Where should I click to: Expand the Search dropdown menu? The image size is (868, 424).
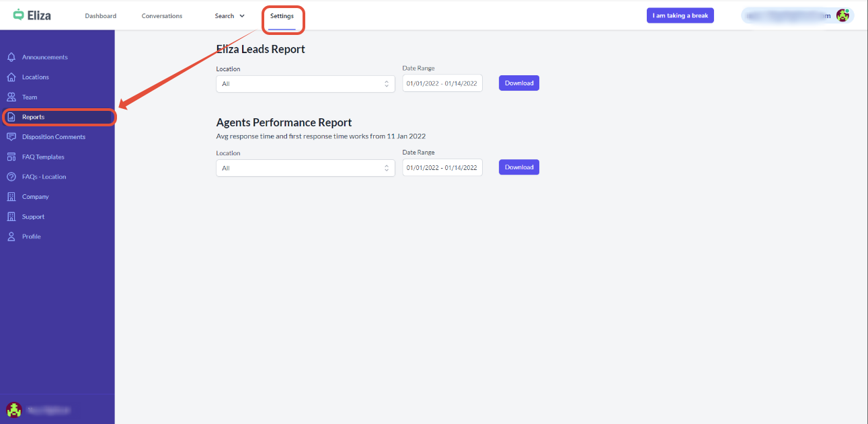(229, 16)
